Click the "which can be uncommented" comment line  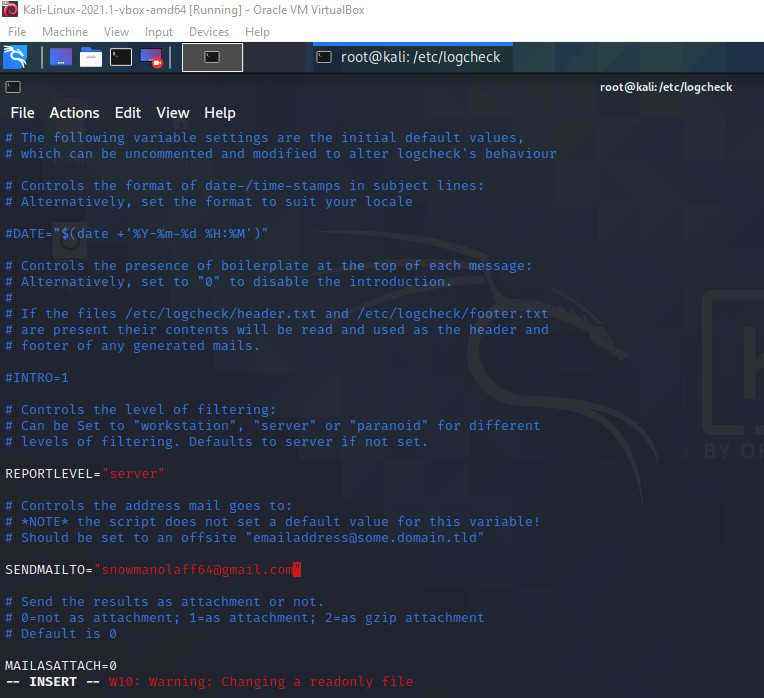pyautogui.click(x=281, y=153)
